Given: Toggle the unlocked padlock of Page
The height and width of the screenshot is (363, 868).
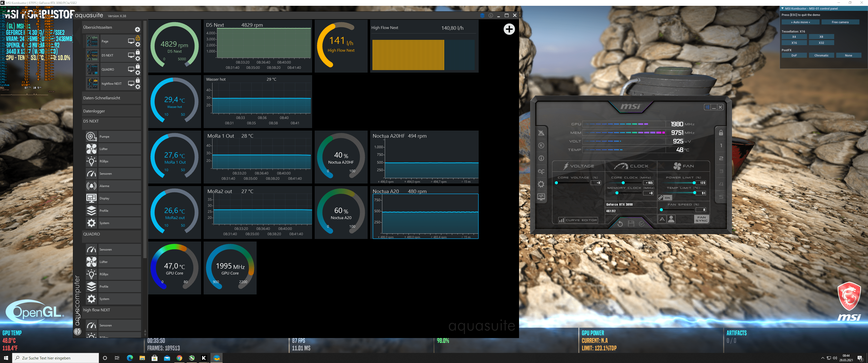Looking at the screenshot, I should (x=138, y=38).
